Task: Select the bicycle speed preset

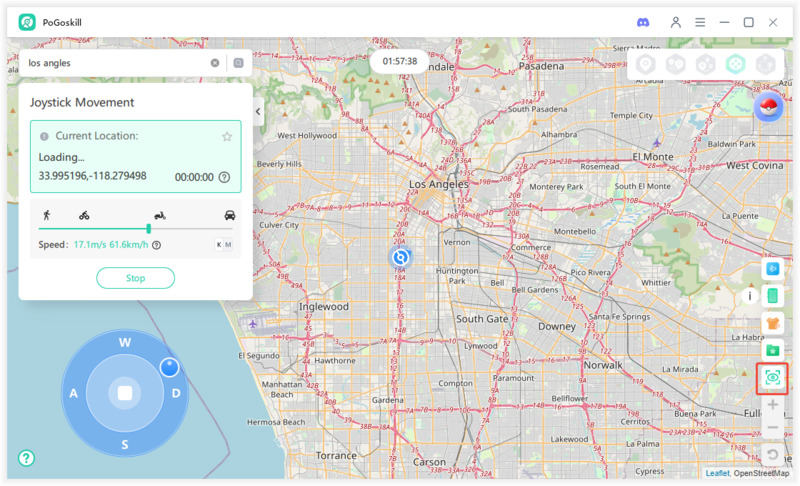Action: point(84,215)
